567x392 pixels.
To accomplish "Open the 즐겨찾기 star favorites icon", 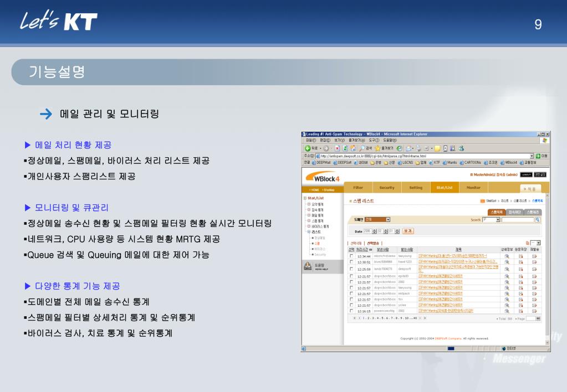I will click(377, 148).
